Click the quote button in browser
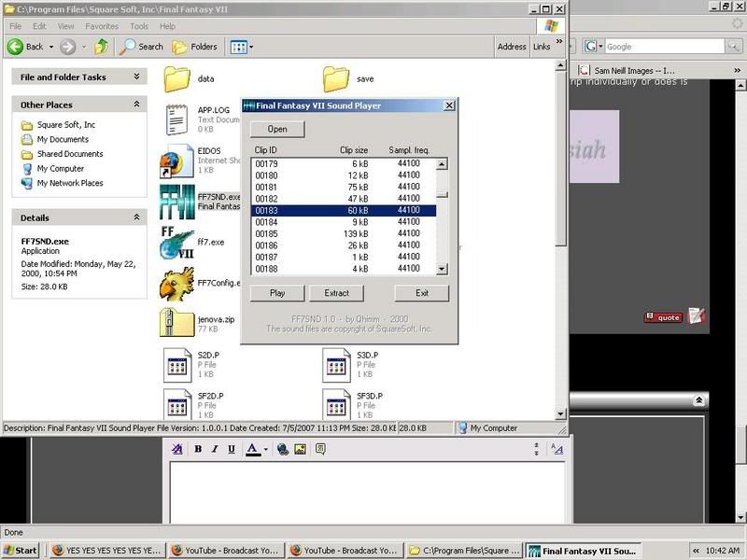The height and width of the screenshot is (560, 747). (x=664, y=317)
